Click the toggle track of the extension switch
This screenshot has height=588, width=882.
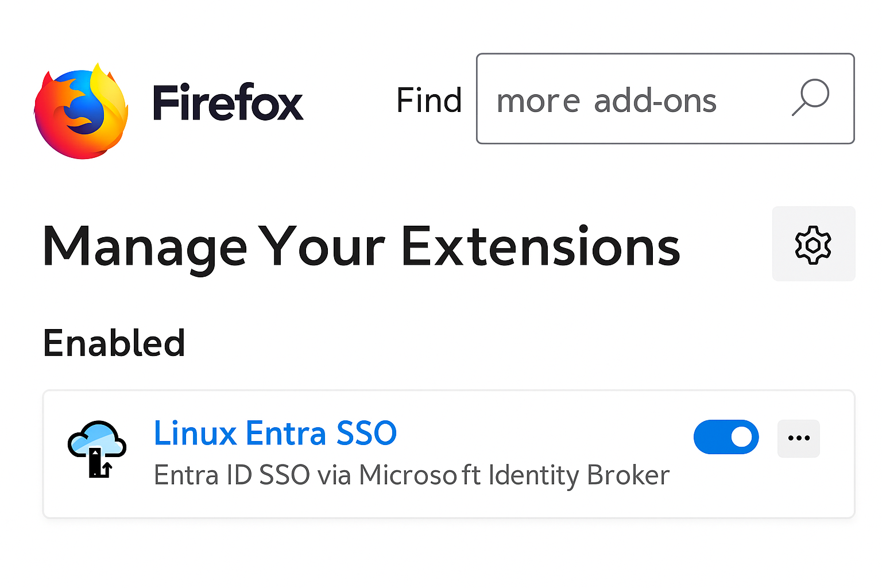pos(712,437)
